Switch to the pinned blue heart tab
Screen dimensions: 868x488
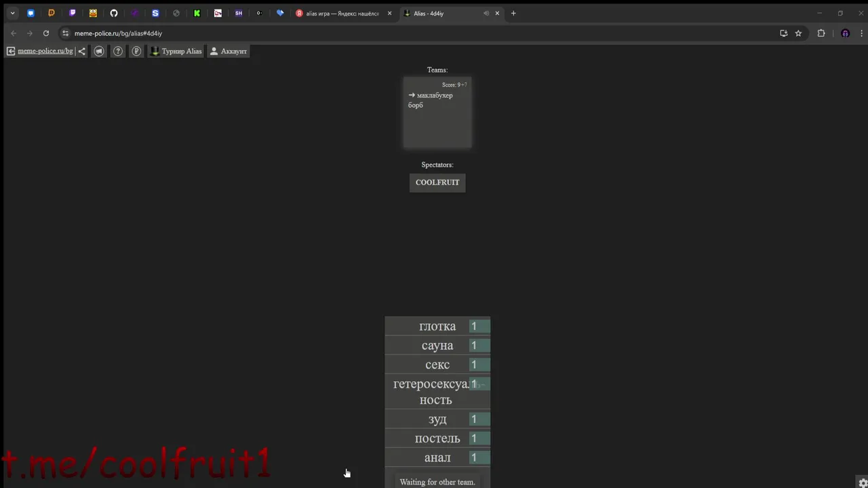coord(280,13)
